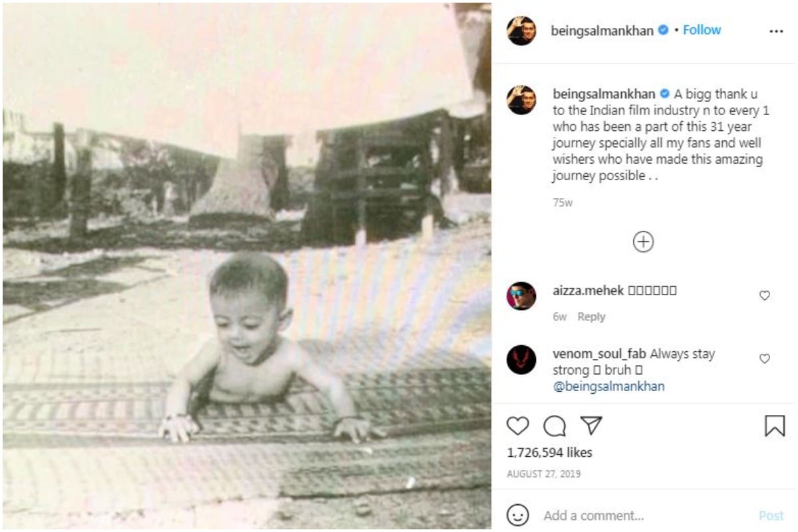This screenshot has height=532, width=798.
Task: Open beingsalmankhan profile from header username
Action: click(602, 31)
